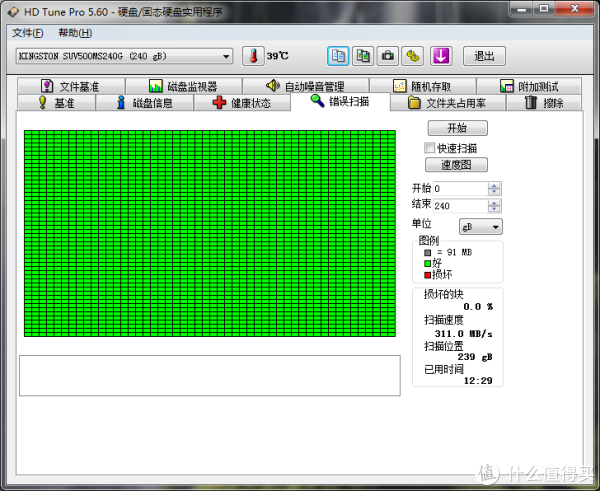Switch to the 磁盘监视器 tab
Image resolution: width=600 pixels, height=491 pixels.
click(184, 86)
